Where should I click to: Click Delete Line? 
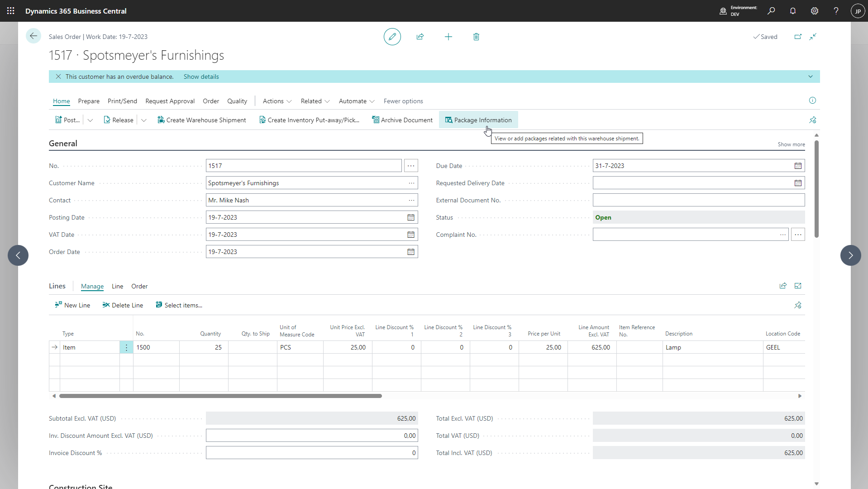pyautogui.click(x=123, y=305)
